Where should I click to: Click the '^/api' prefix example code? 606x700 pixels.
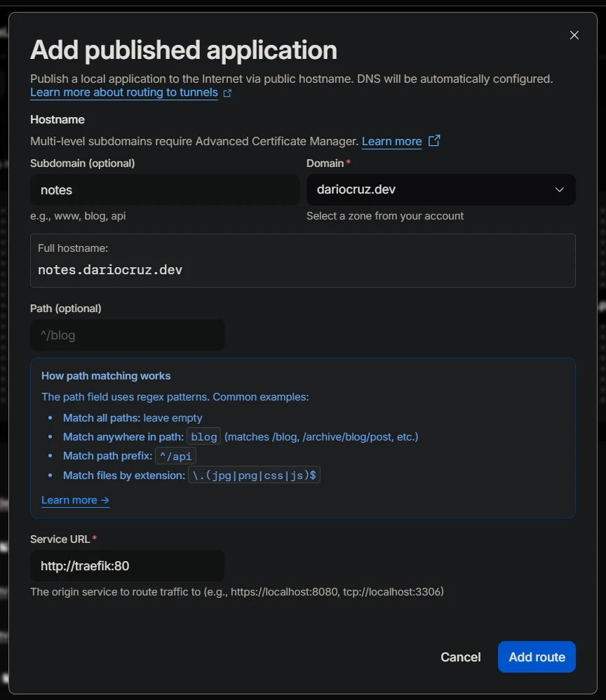coord(176,456)
